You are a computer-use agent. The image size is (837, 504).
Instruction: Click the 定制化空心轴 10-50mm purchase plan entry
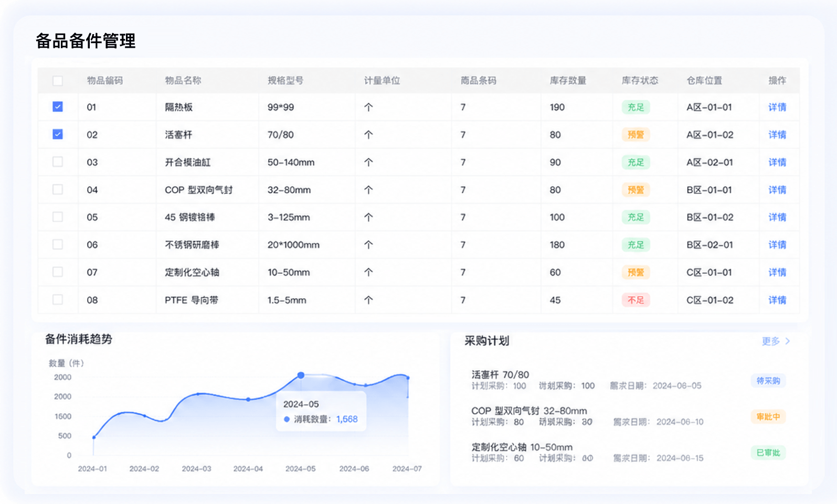[x=522, y=447]
